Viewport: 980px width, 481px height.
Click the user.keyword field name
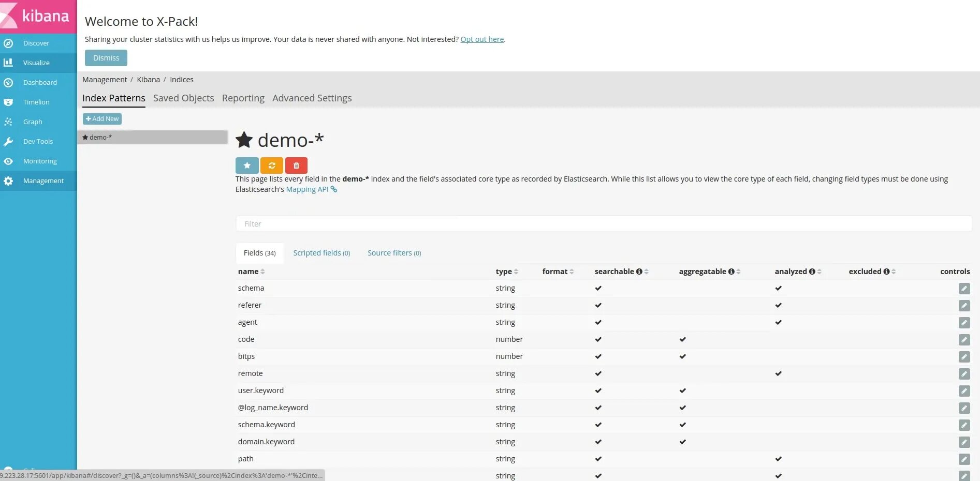coord(261,390)
